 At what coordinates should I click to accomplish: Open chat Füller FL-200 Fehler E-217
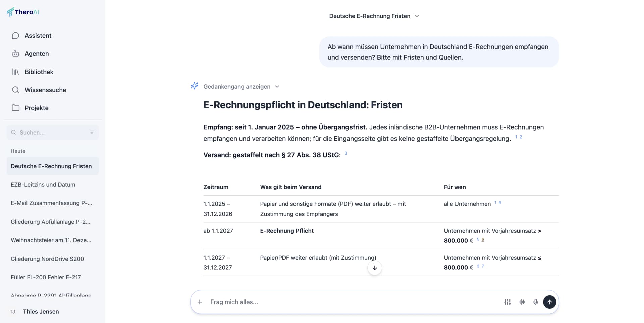(53, 277)
